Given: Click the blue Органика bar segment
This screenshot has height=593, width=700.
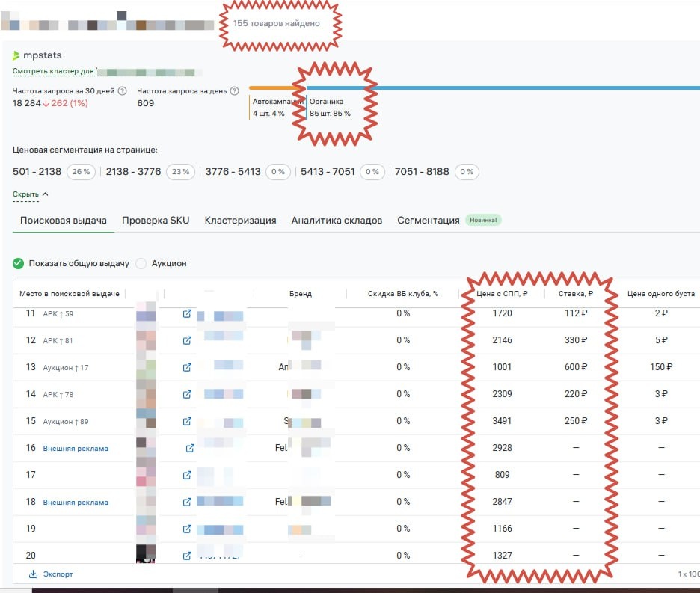Looking at the screenshot, I should pyautogui.click(x=503, y=88).
